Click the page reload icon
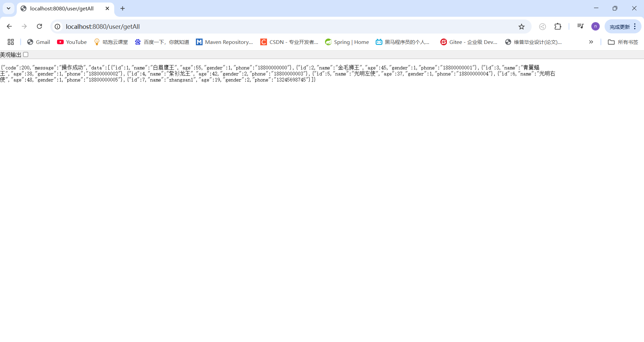Screen dimensions: 644x342 (x=39, y=26)
